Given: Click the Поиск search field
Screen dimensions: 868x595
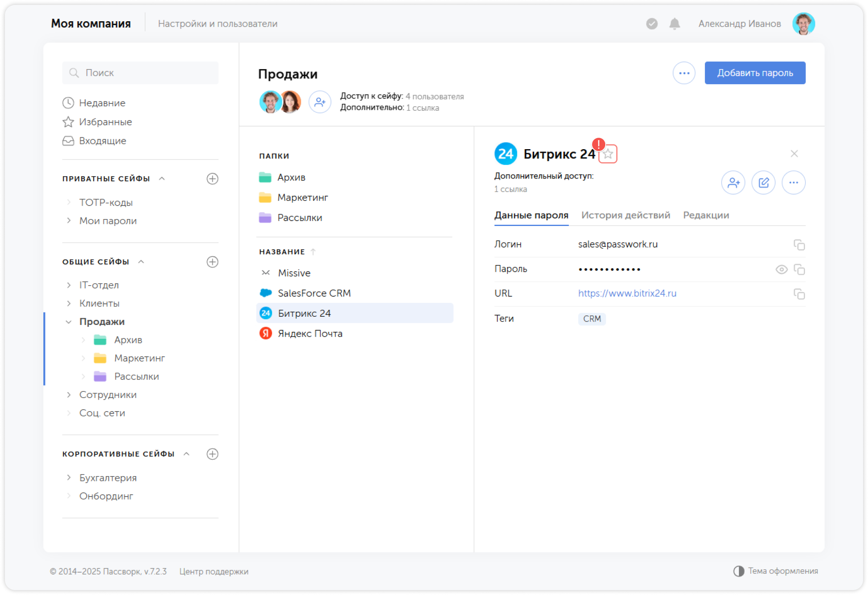Looking at the screenshot, I should pos(140,73).
